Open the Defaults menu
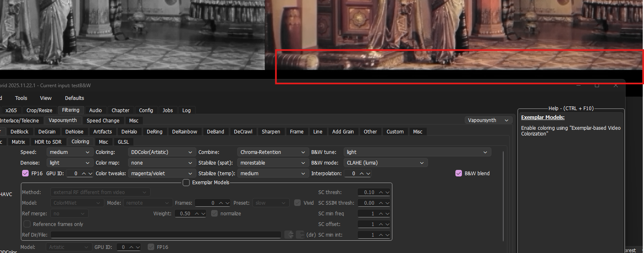 coord(74,98)
